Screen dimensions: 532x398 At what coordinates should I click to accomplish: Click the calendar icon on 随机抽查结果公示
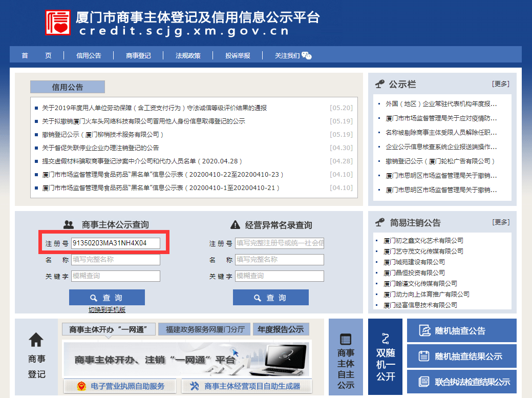coord(423,356)
